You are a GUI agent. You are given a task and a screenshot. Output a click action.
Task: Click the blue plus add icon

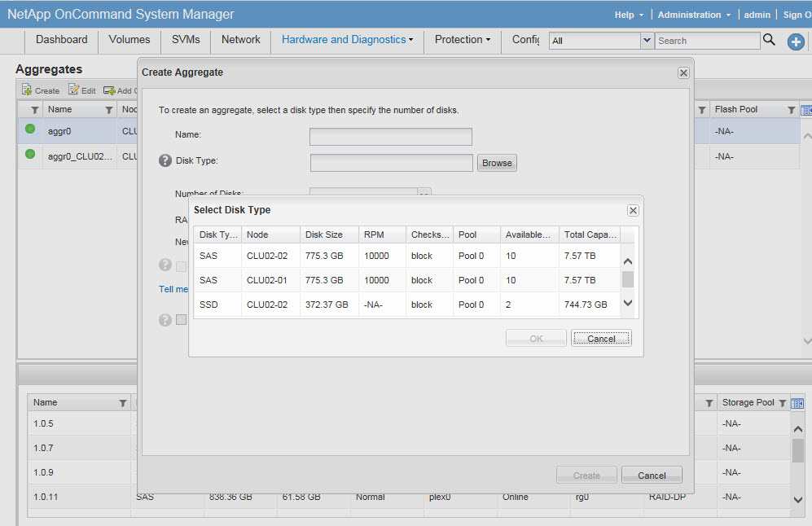pos(796,42)
